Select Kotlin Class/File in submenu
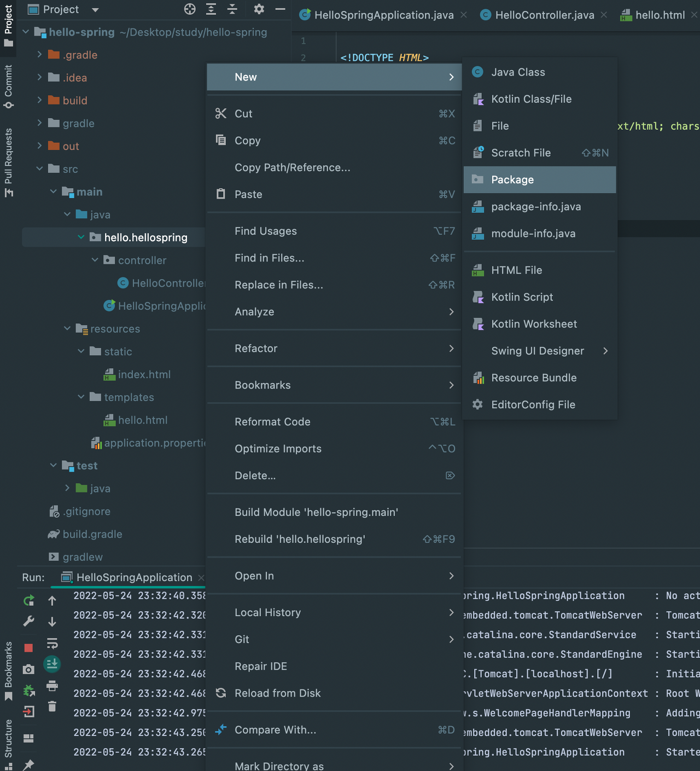Viewport: 700px width, 771px height. 540,99
